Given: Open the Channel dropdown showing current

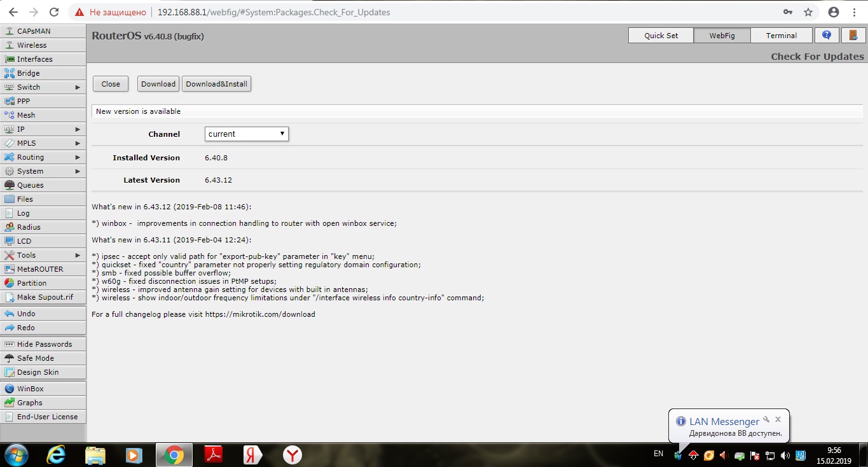Looking at the screenshot, I should point(247,134).
